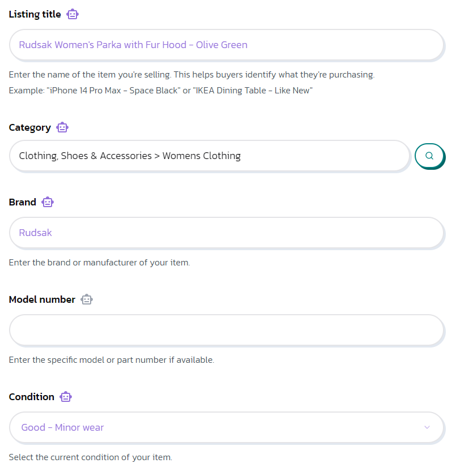
Task: Focus the Brand field containing Rudsak
Action: [x=227, y=233]
